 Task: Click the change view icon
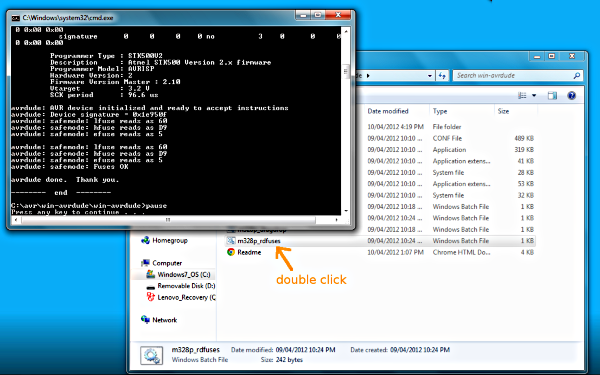click(522, 96)
